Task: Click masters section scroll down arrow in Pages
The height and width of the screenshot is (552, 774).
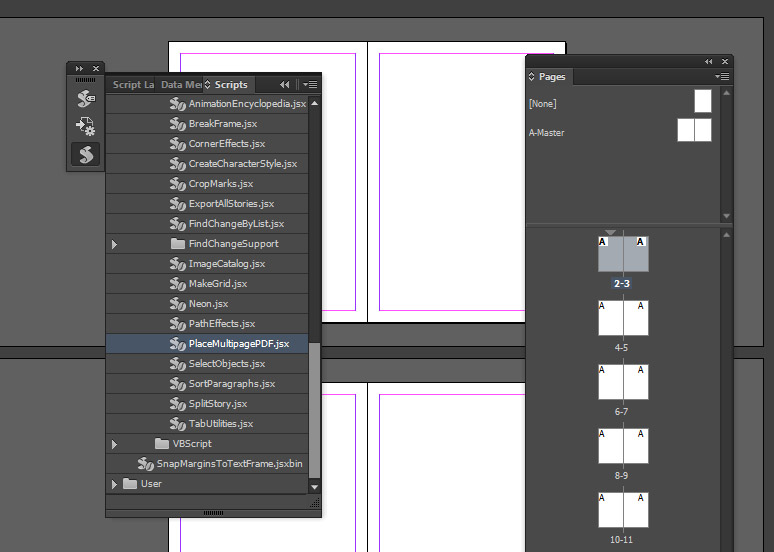Action: point(727,216)
